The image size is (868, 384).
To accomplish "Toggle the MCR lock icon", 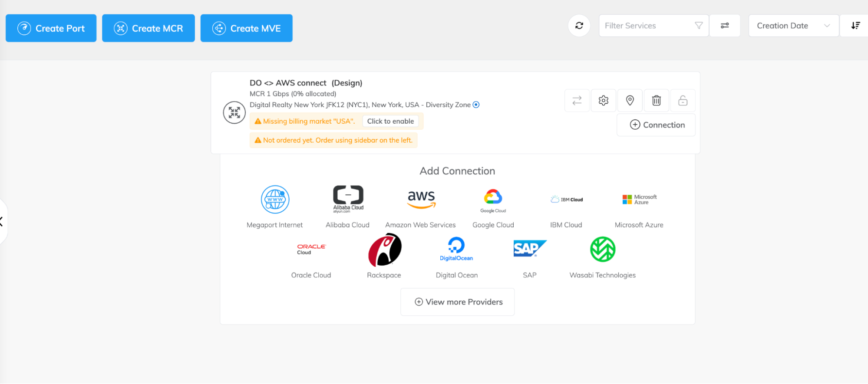I will click(683, 101).
